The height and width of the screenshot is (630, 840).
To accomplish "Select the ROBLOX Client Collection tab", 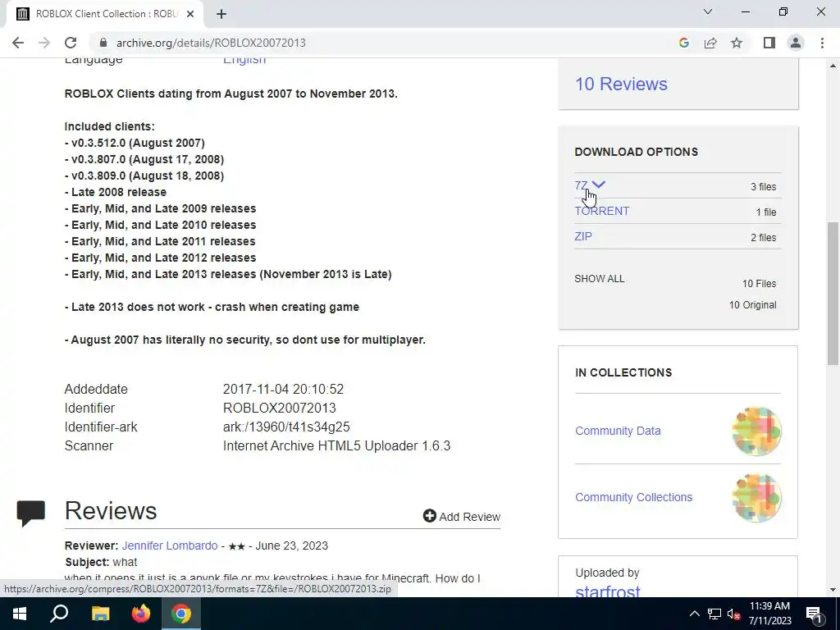I will point(106,14).
